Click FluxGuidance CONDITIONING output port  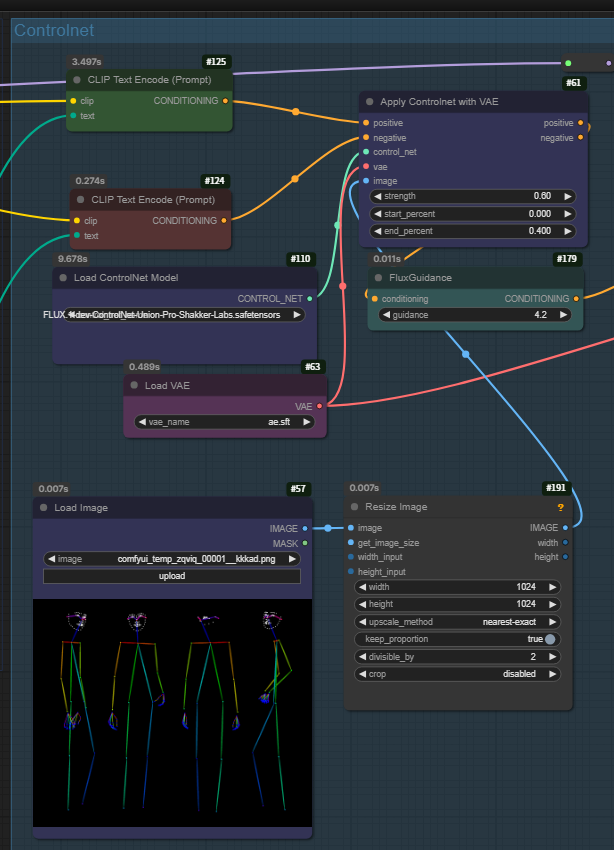coord(576,299)
